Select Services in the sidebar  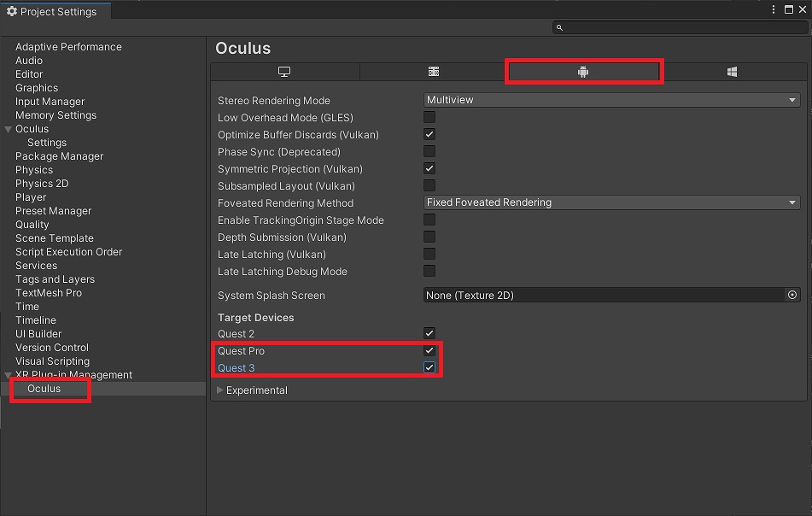point(36,265)
